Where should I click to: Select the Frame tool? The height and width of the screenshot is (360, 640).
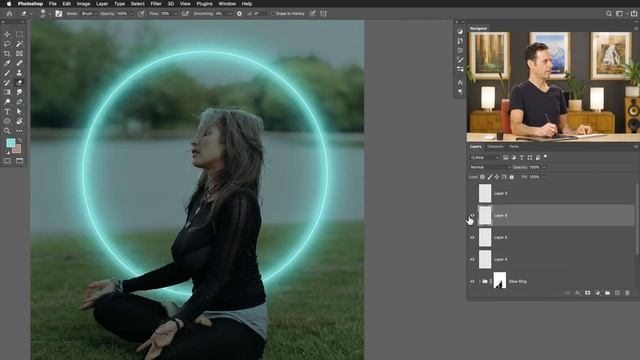click(19, 53)
